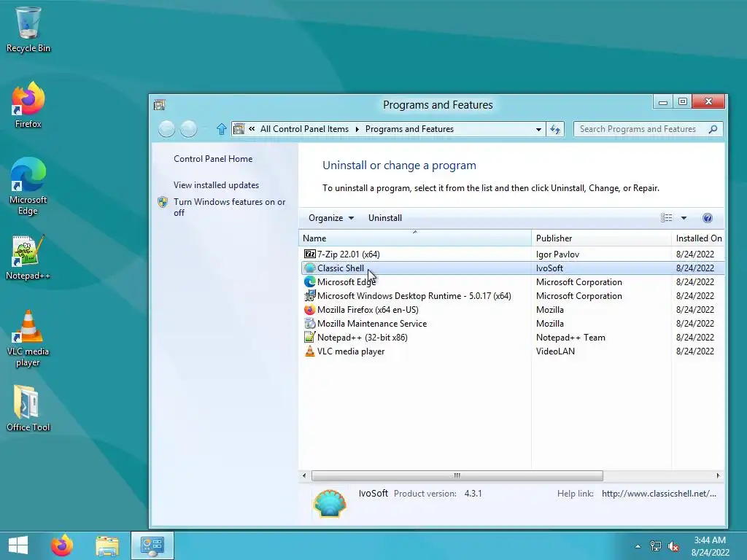Open File Explorer from the taskbar

point(107,545)
